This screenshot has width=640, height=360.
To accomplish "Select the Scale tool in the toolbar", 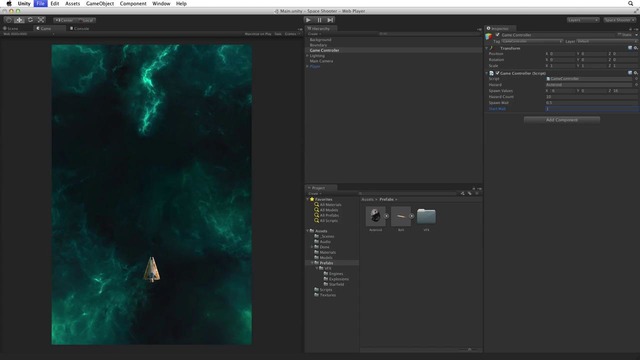I will pos(41,20).
